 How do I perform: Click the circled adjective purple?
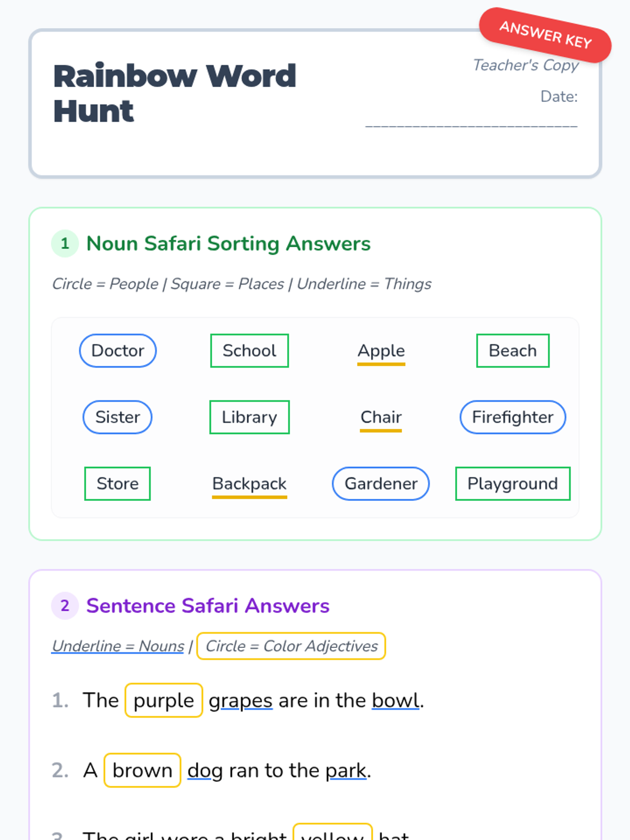(x=164, y=700)
